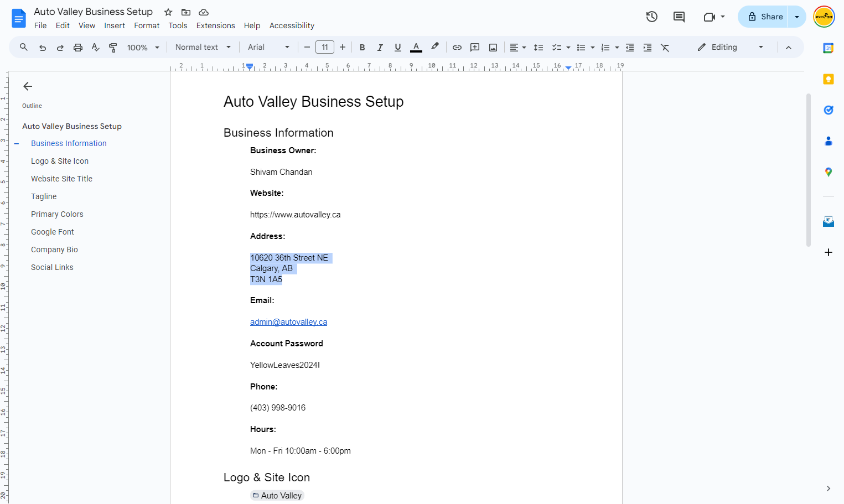Viewport: 844px width, 504px height.
Task: Open the Insert menu
Action: pos(115,25)
